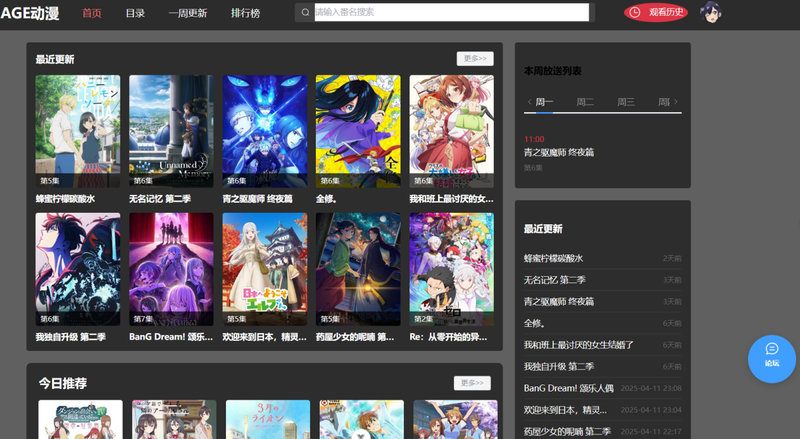Click 药屋少女的呢喃 第二季 in the sidebar list

(x=567, y=431)
